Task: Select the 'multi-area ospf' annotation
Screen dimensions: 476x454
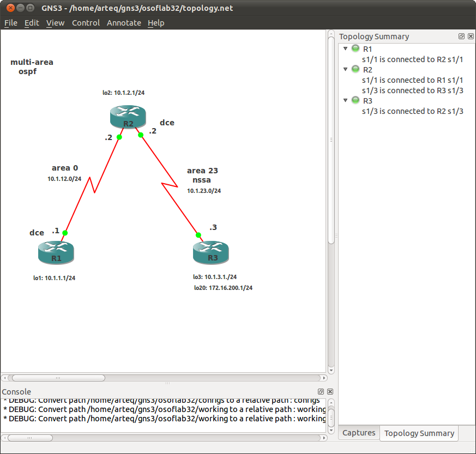Action: tap(32, 66)
